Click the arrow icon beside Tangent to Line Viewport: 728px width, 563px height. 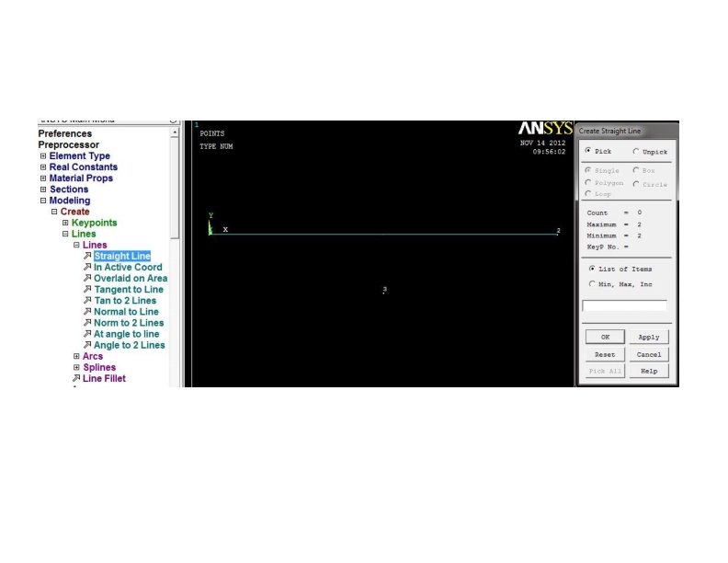click(87, 290)
